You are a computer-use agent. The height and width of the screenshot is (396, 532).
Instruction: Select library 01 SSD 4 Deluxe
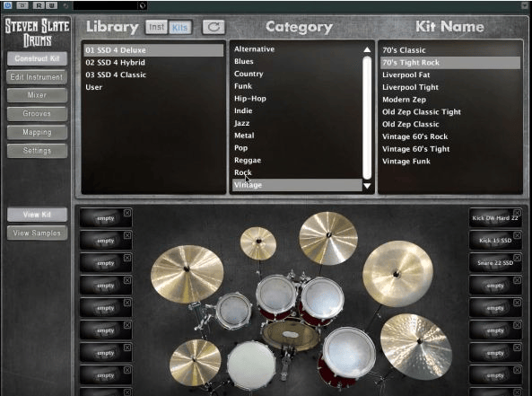coord(153,50)
